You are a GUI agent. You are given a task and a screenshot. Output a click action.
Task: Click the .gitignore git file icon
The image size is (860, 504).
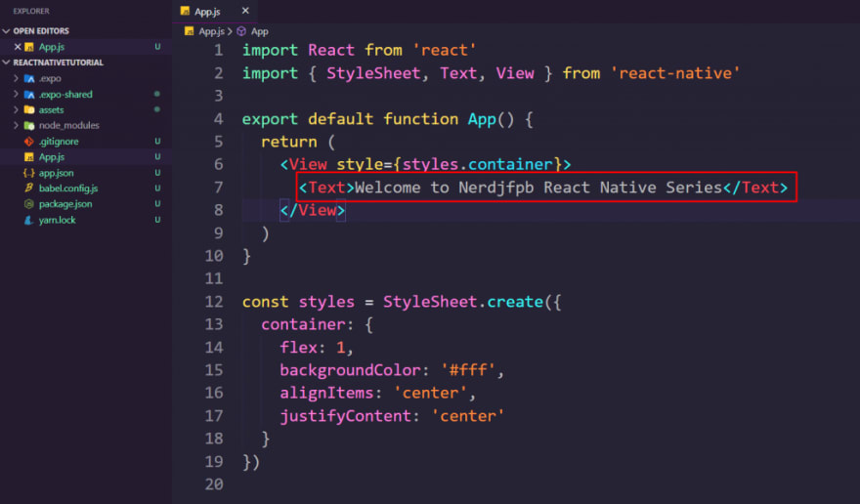[x=29, y=142]
